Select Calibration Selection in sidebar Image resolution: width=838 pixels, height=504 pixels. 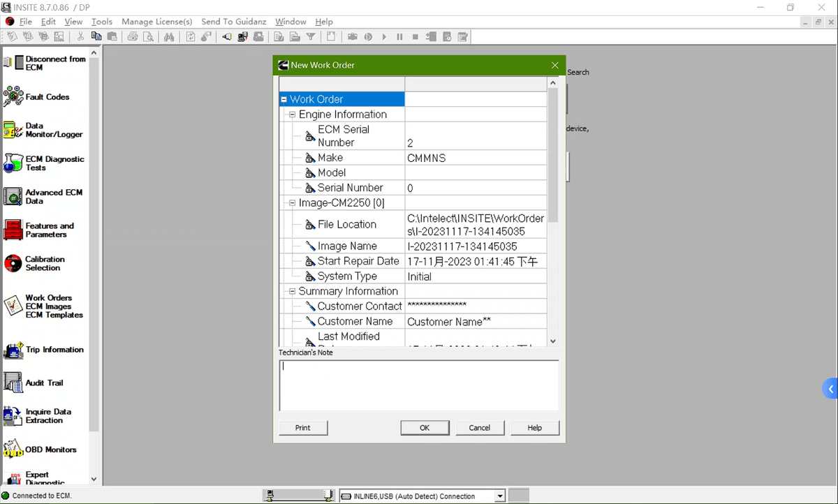tap(45, 263)
